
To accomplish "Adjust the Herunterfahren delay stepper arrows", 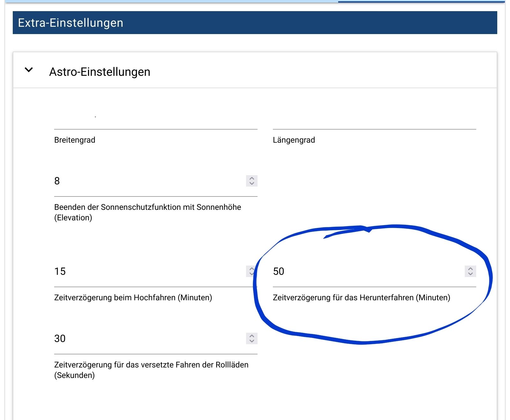I will [x=470, y=271].
